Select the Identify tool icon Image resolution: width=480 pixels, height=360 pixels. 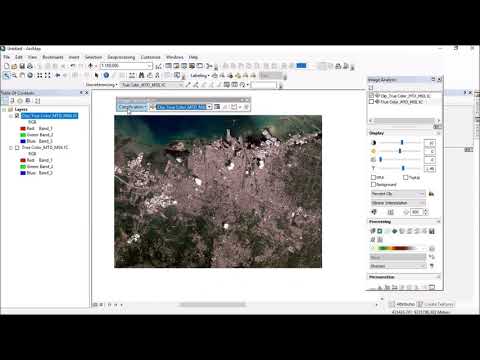(106, 75)
